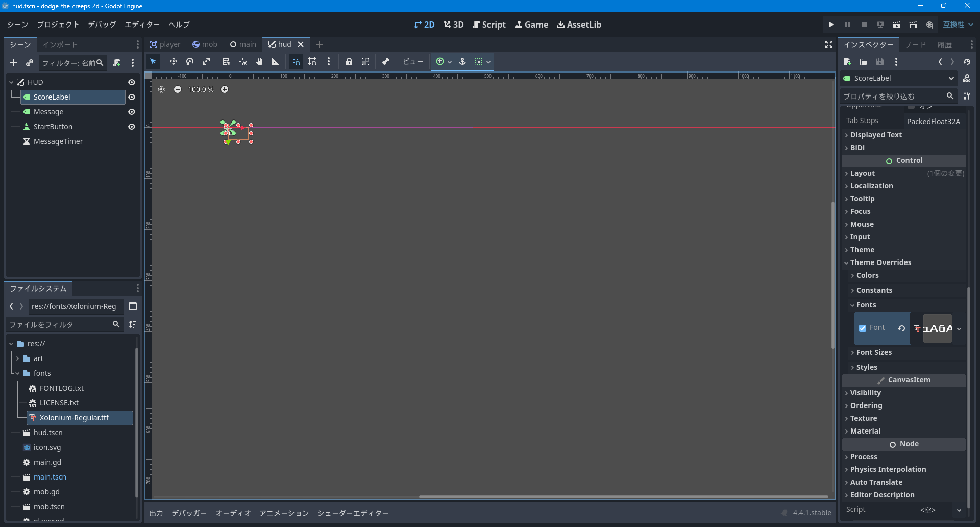
Task: Center the canvas view icon
Action: [161, 89]
